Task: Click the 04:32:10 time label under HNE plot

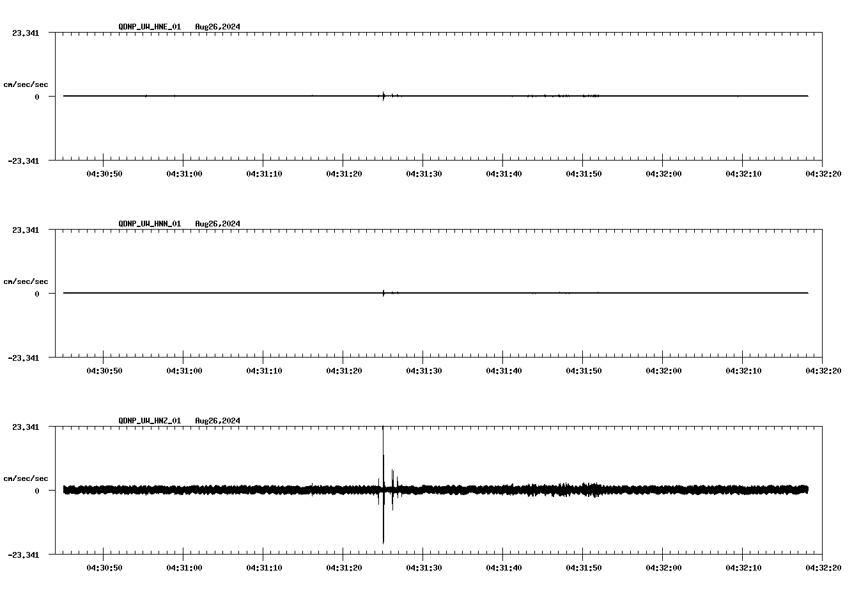Action: tap(743, 174)
